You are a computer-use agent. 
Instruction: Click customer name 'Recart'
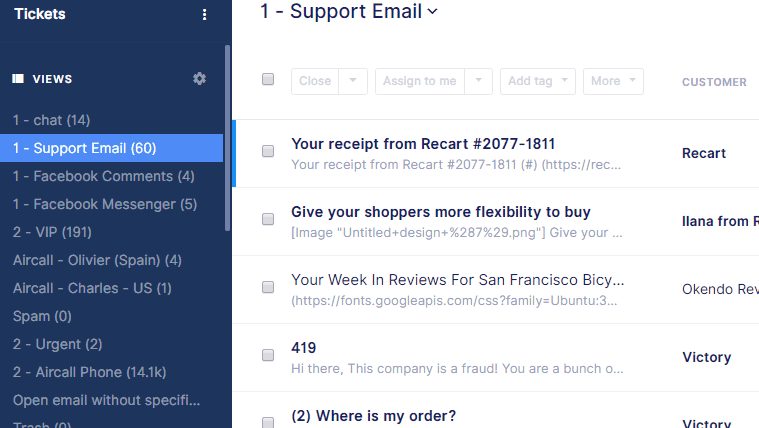pos(704,153)
